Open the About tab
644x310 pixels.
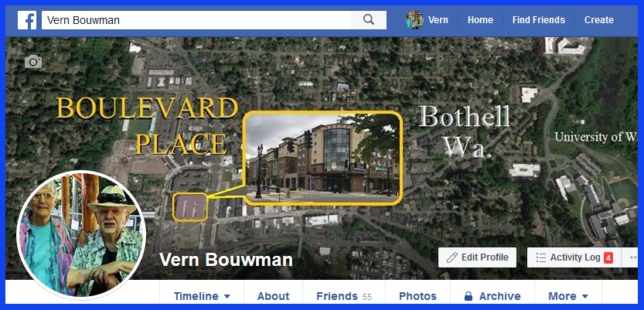273,296
